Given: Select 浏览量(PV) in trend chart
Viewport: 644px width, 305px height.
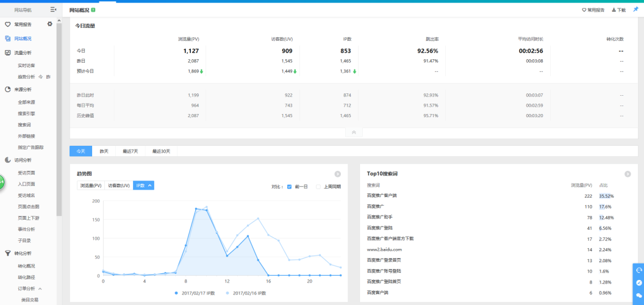Looking at the screenshot, I should click(x=91, y=185).
